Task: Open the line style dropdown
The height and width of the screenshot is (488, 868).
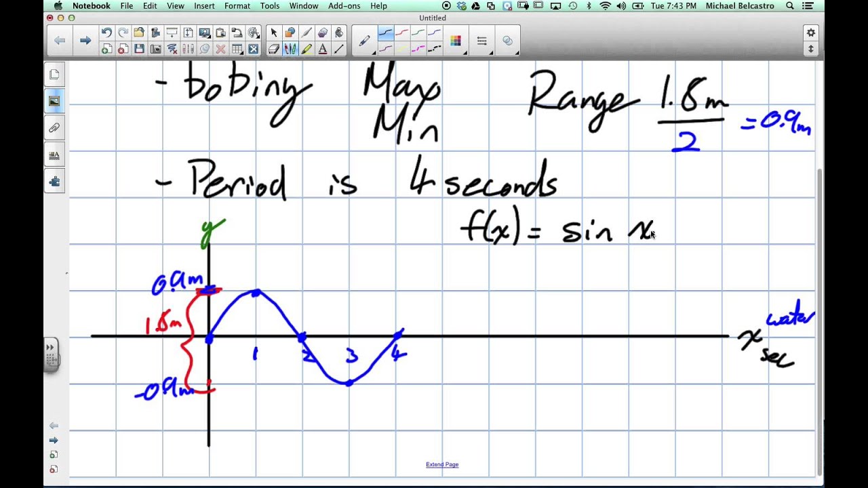Action: [x=482, y=41]
